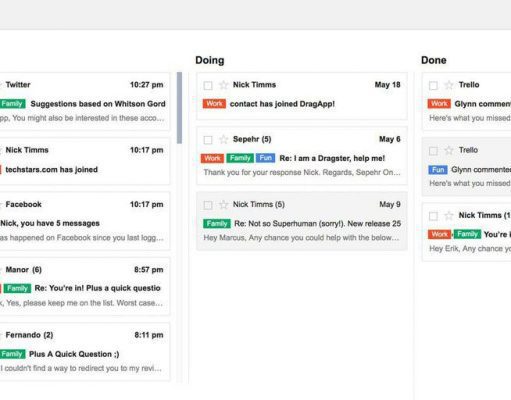Viewport: 511px width, 400px height.
Task: Check the Nick Timms (5) May 9 email
Action: [x=208, y=205]
